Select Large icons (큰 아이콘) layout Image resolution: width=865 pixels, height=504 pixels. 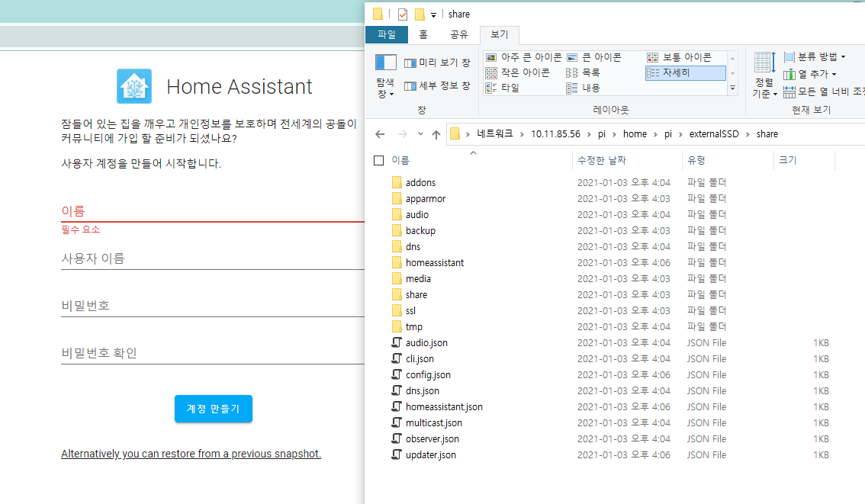(594, 57)
